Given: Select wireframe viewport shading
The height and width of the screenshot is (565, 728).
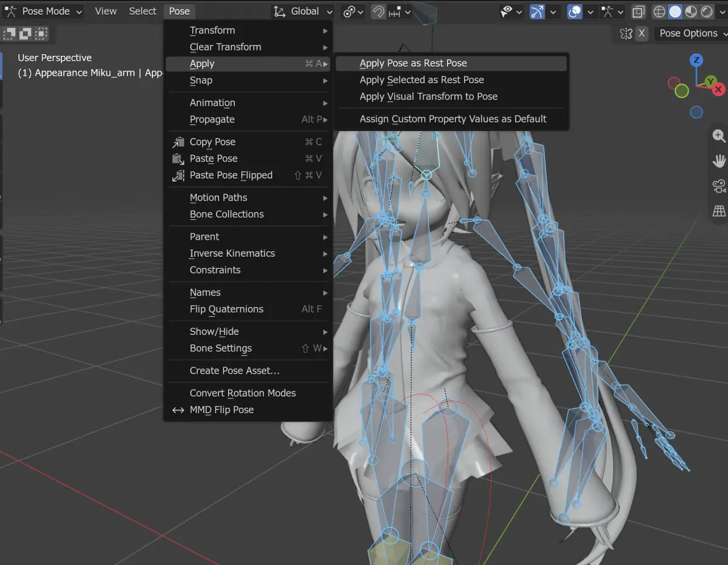Looking at the screenshot, I should [x=659, y=12].
